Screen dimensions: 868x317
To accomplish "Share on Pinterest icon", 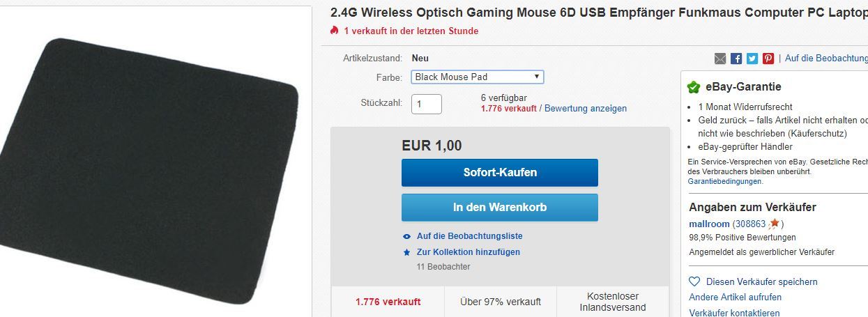I will [768, 59].
